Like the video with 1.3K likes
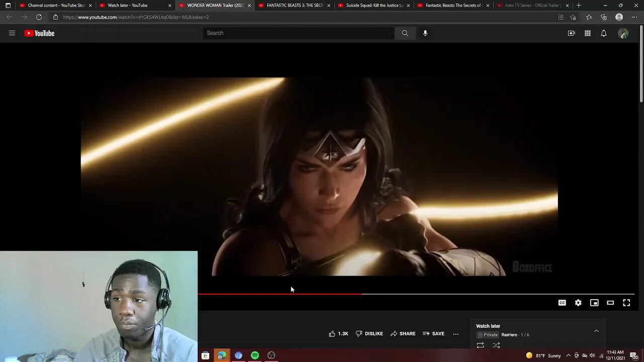 (x=339, y=334)
